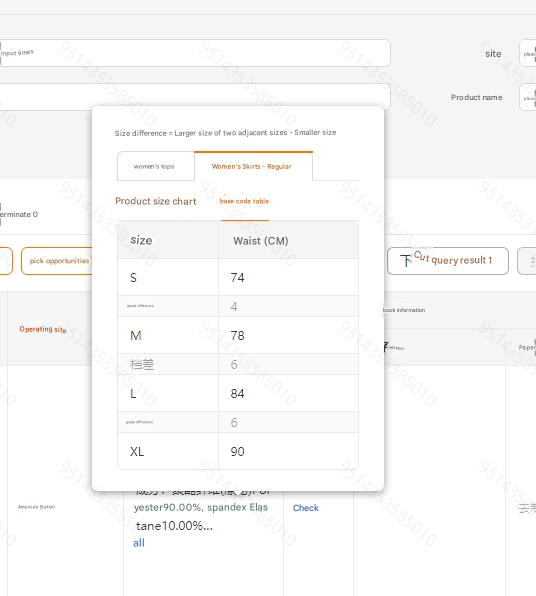The height and width of the screenshot is (596, 536).
Task: Click the empty input field below the top one
Action: click(x=195, y=97)
